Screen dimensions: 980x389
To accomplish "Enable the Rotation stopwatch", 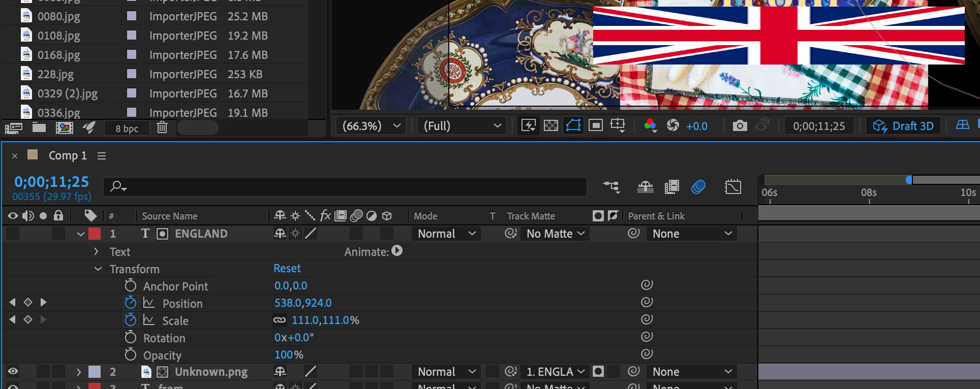I will 131,337.
